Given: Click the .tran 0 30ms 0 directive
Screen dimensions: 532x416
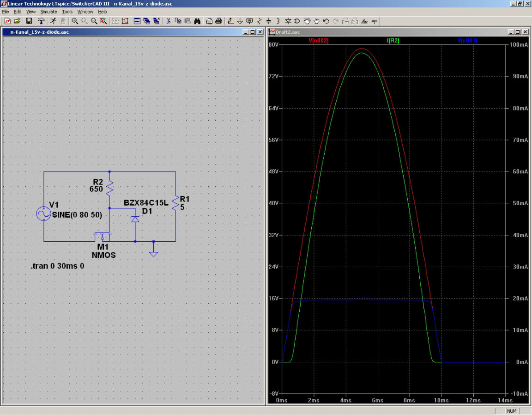Looking at the screenshot, I should coord(58,266).
